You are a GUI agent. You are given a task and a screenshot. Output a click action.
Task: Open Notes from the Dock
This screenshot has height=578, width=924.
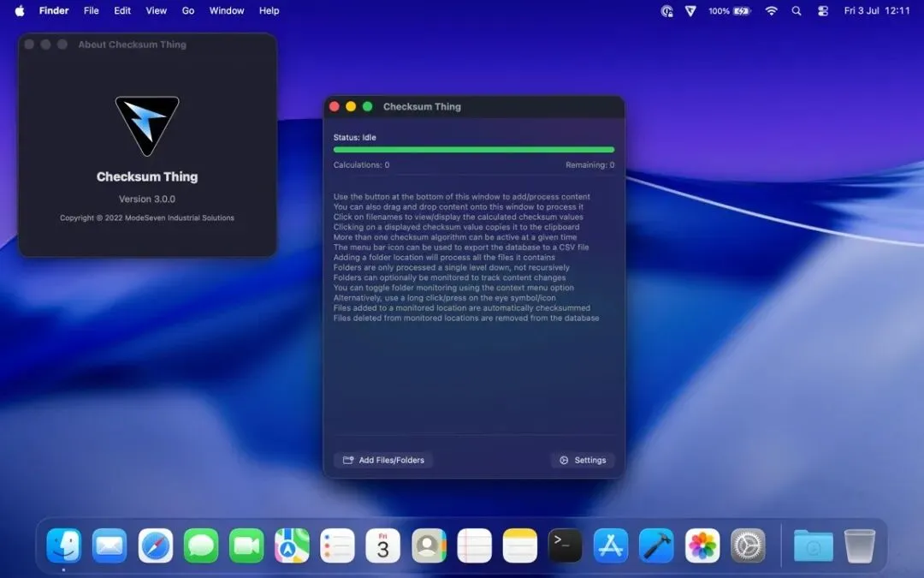520,545
